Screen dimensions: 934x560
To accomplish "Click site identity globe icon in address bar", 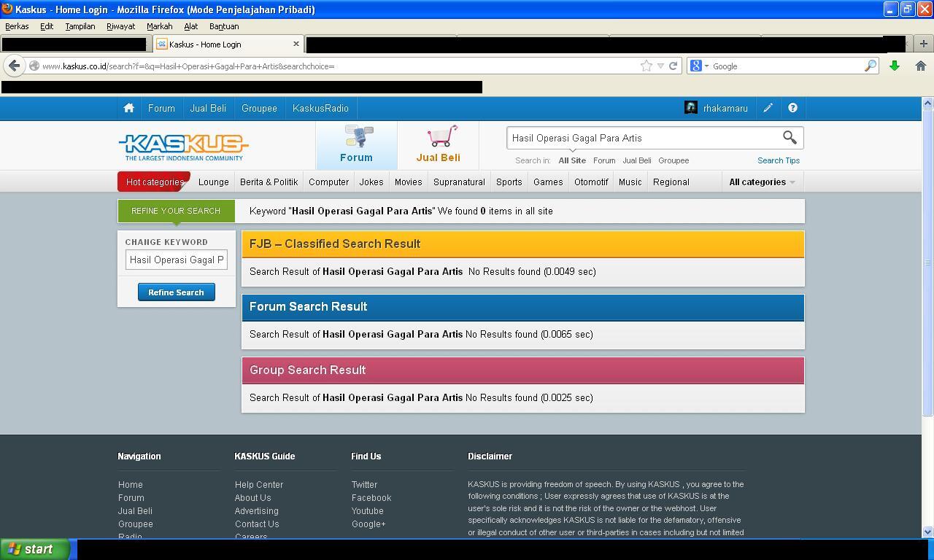I will [x=34, y=66].
